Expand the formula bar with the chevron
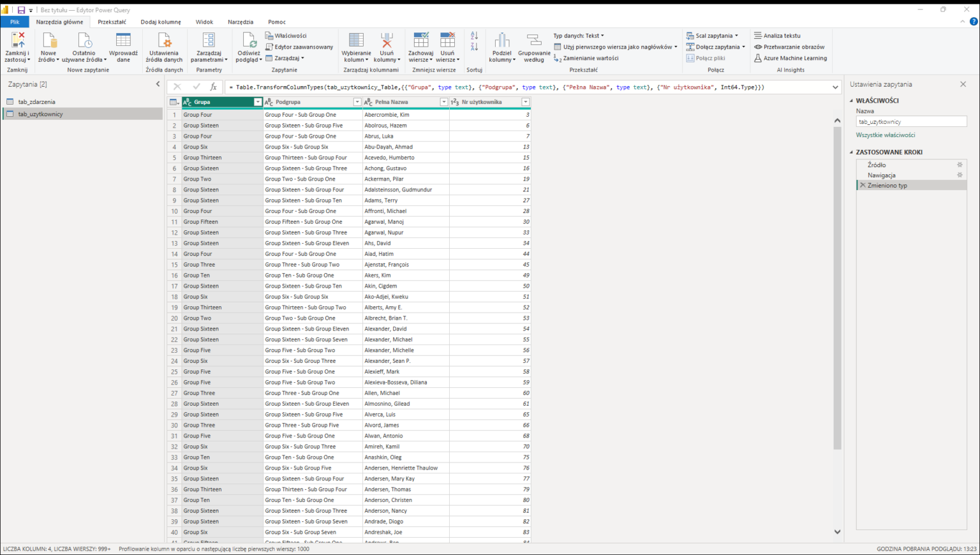Screen dimensions: 980x555 point(835,87)
